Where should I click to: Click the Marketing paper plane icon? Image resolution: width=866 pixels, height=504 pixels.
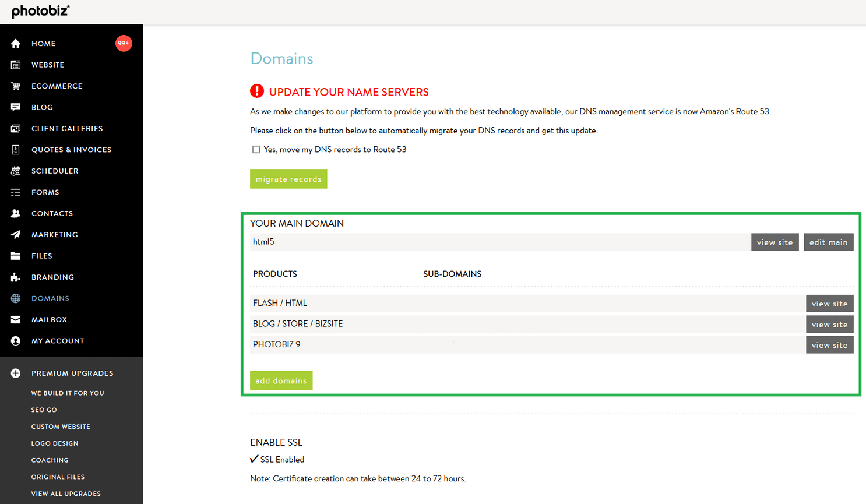click(x=15, y=234)
